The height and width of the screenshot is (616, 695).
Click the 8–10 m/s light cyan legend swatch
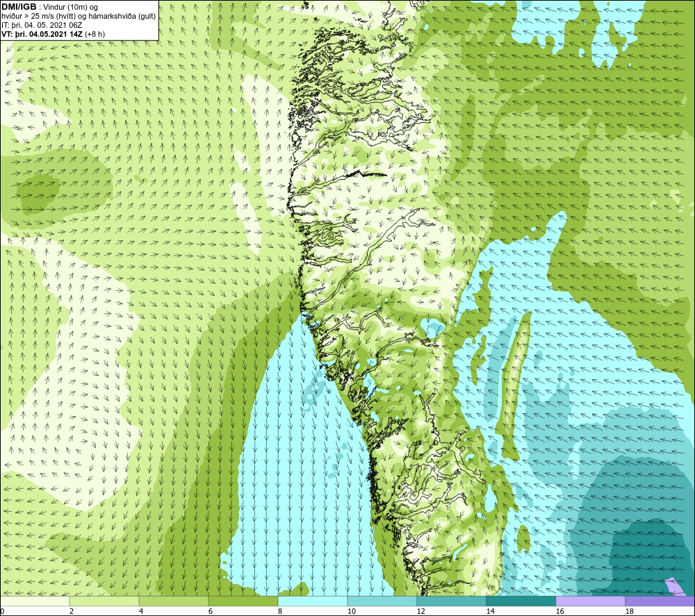pyautogui.click(x=313, y=601)
